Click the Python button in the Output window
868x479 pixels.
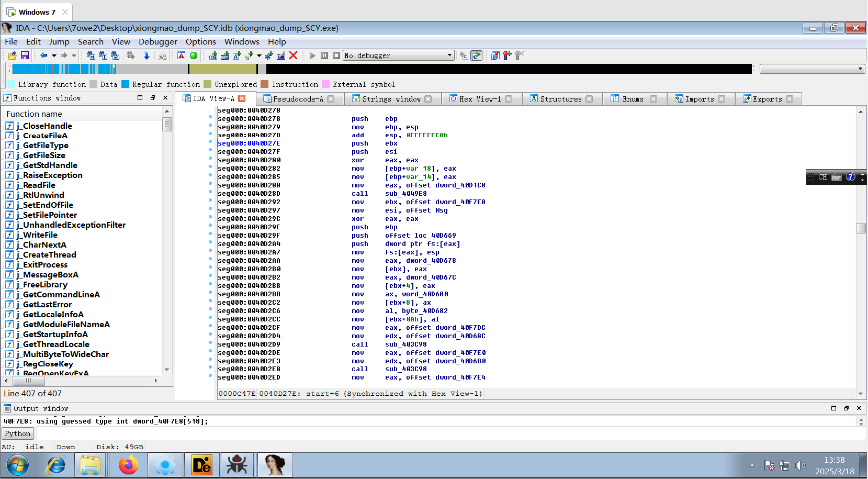[x=18, y=433]
